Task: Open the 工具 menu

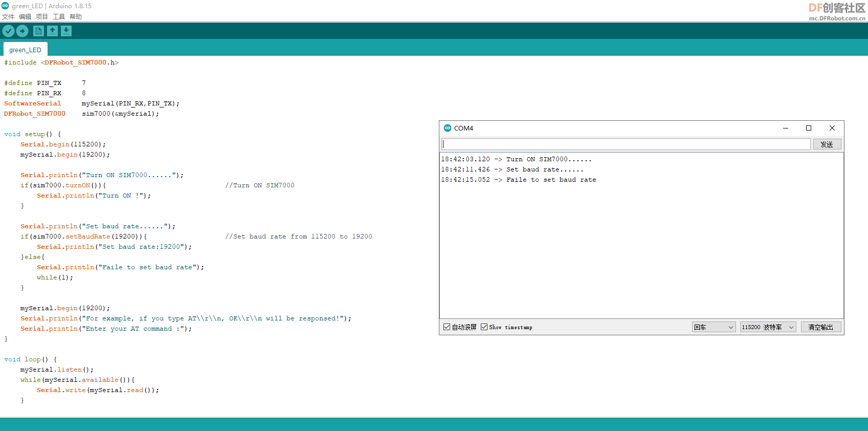Action: [59, 17]
